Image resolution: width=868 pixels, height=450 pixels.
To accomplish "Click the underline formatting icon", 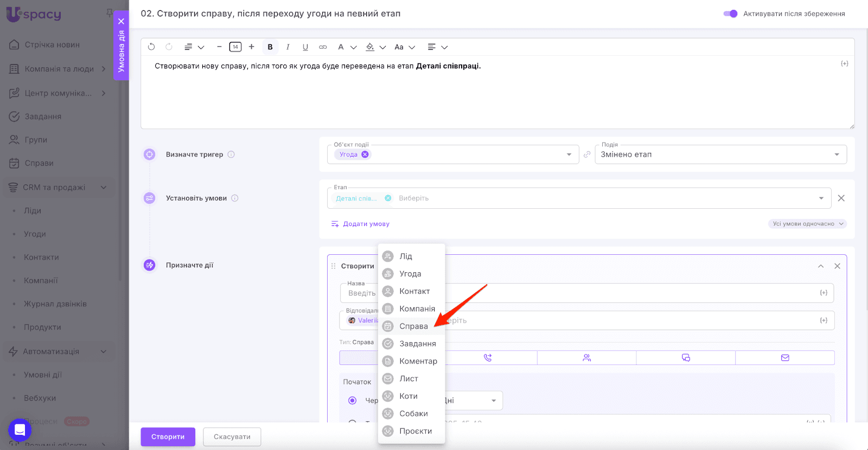I will (x=305, y=47).
